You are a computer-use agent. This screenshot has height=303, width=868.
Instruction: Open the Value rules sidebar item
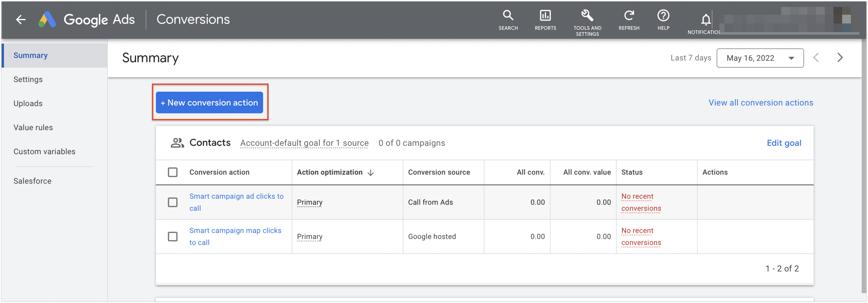coord(33,128)
